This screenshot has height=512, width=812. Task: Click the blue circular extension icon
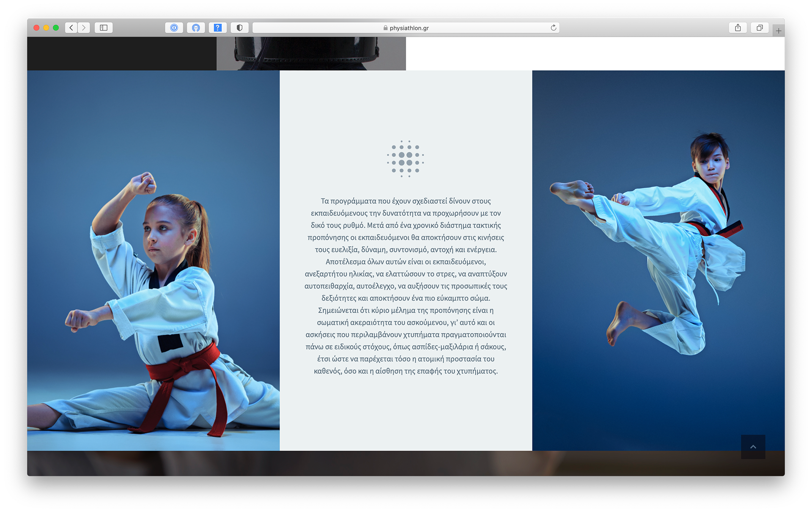(x=196, y=28)
